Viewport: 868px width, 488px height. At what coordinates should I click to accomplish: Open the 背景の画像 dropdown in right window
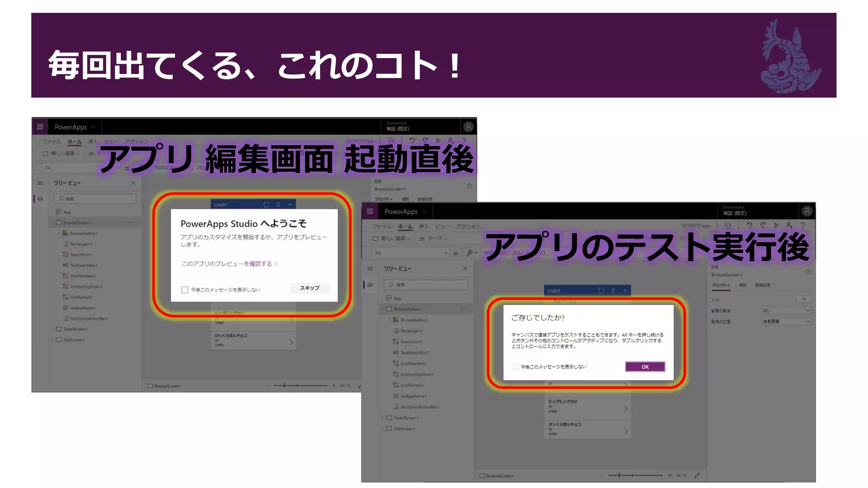(787, 311)
